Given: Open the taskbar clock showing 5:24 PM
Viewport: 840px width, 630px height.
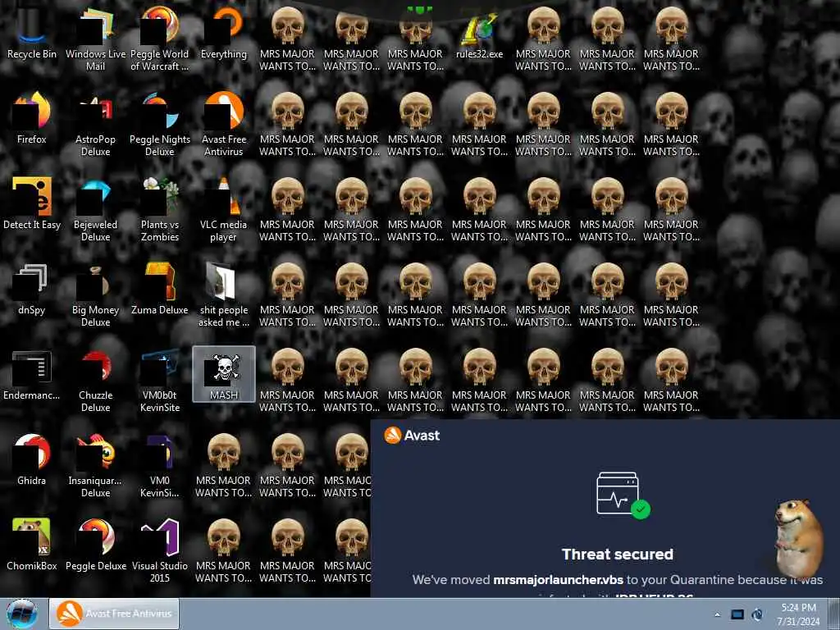Looking at the screenshot, I should pyautogui.click(x=799, y=614).
